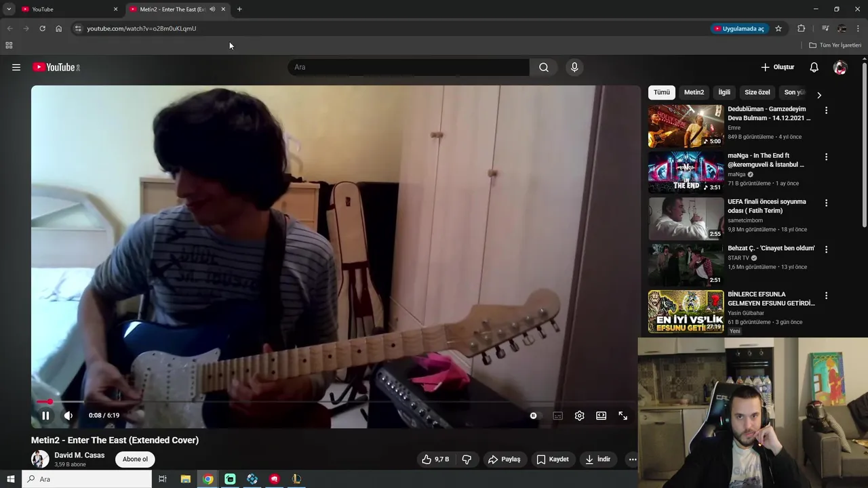Open 'Tüm Yer İşaretleri' bookmarks folder
868x488 pixels.
[x=835, y=45]
